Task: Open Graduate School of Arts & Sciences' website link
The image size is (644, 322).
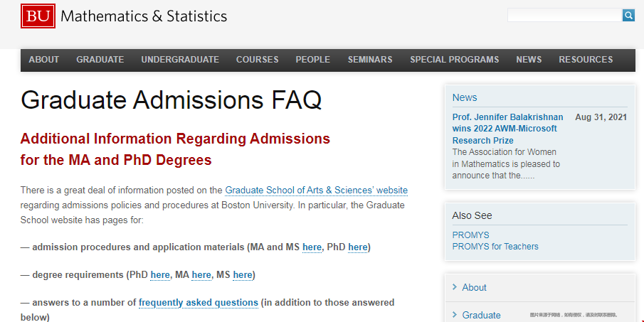Action: click(316, 190)
